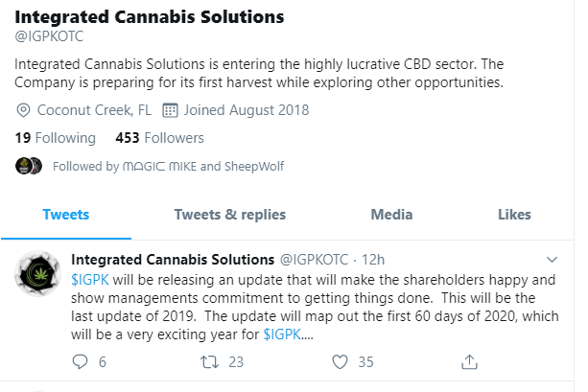Open the tweet options chevron menu
Screen dimensions: 588x392
(552, 260)
